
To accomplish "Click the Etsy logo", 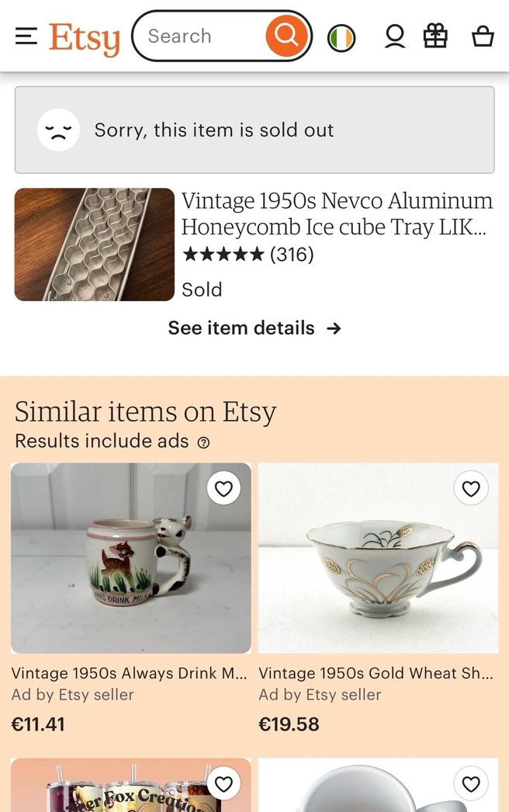I will pos(85,37).
